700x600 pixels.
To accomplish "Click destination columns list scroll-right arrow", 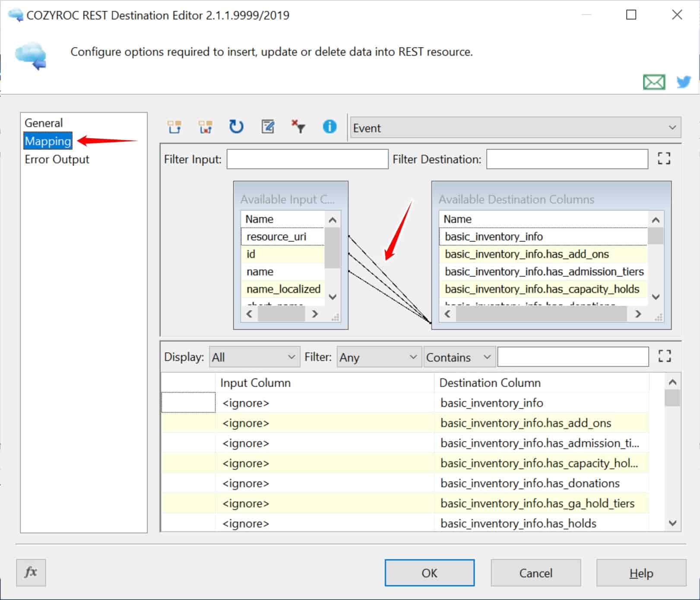I will [638, 314].
